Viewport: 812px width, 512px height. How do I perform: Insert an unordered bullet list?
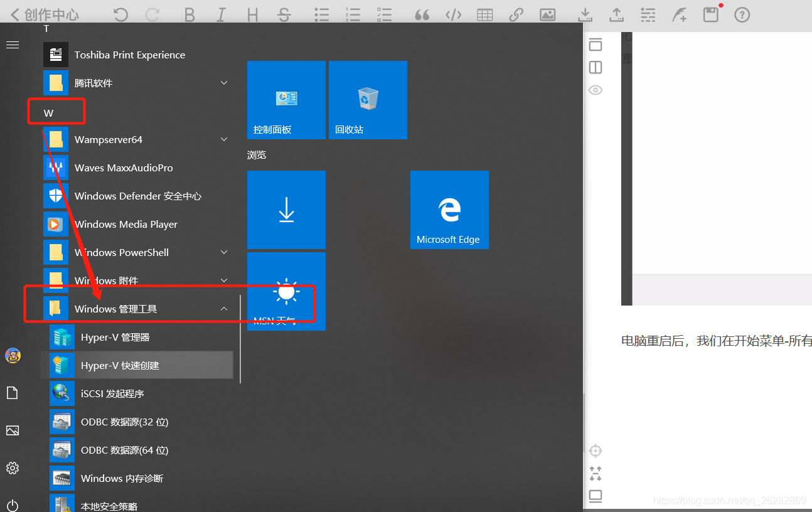(x=322, y=14)
